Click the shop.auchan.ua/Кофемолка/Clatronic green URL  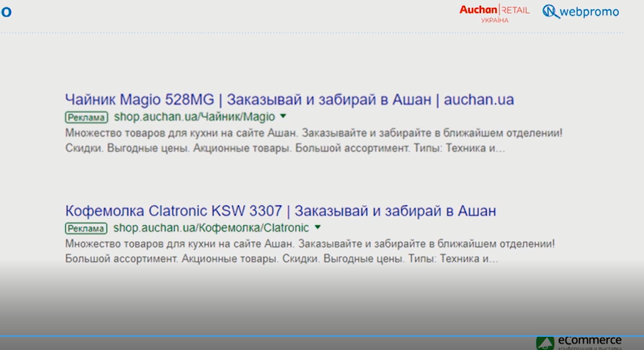coord(211,228)
